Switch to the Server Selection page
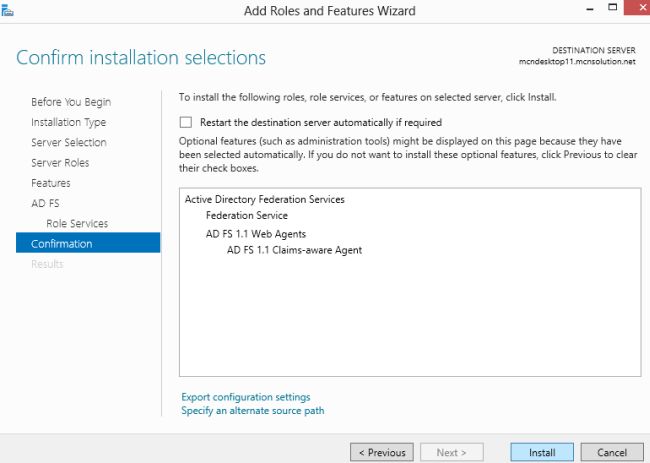The image size is (650, 463). pos(68,143)
